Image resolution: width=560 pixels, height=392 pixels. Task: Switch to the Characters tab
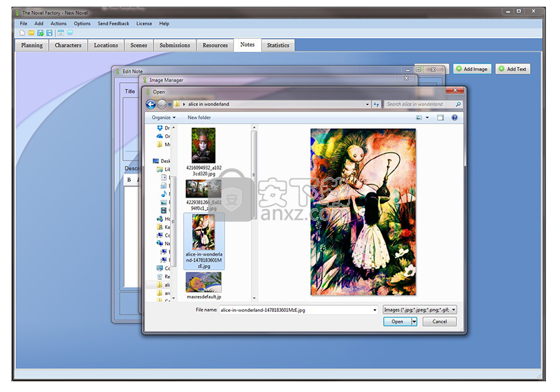coord(68,45)
